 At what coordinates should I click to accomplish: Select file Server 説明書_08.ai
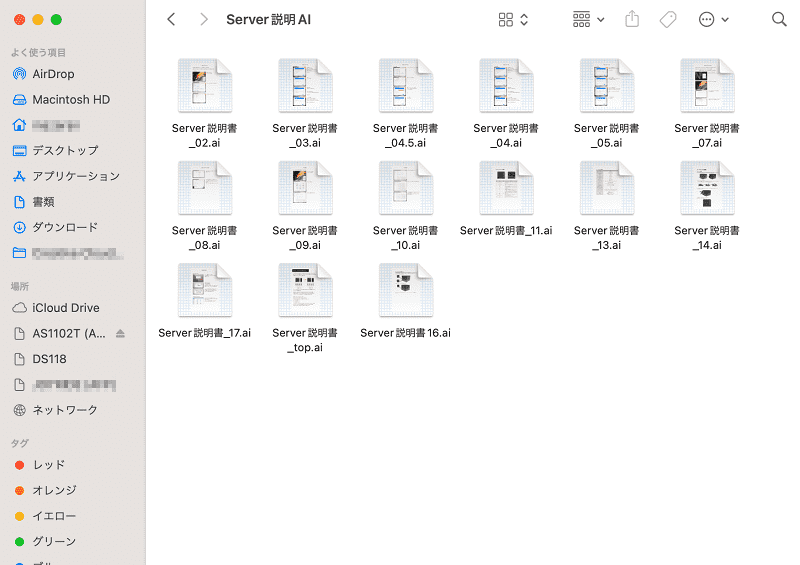click(205, 206)
